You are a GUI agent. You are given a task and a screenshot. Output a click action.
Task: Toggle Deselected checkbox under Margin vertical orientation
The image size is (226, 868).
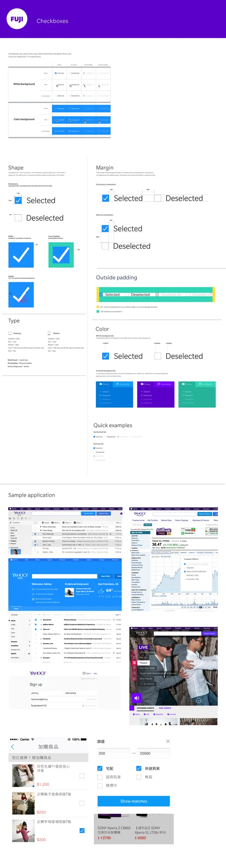pos(105,246)
